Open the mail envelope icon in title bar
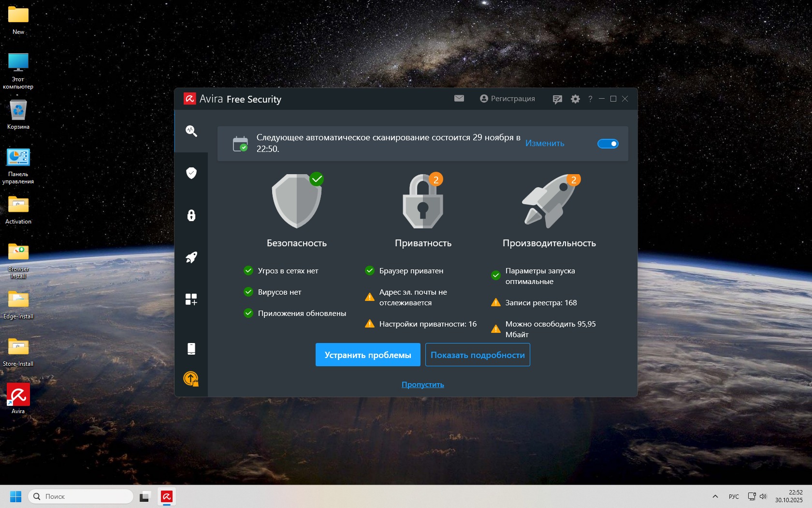The image size is (812, 508). coord(459,99)
